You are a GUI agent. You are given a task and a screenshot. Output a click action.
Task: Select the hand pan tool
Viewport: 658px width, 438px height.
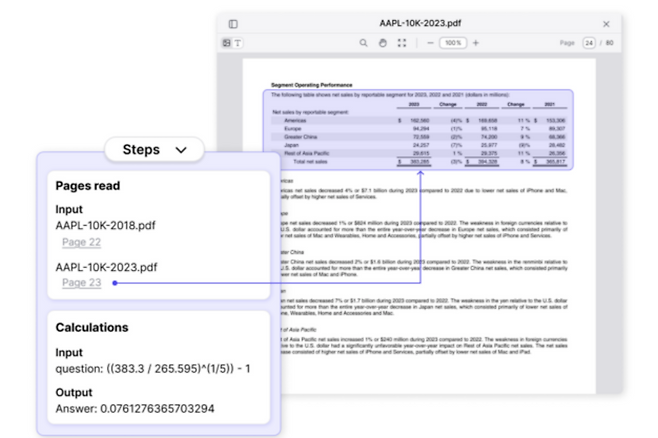383,44
